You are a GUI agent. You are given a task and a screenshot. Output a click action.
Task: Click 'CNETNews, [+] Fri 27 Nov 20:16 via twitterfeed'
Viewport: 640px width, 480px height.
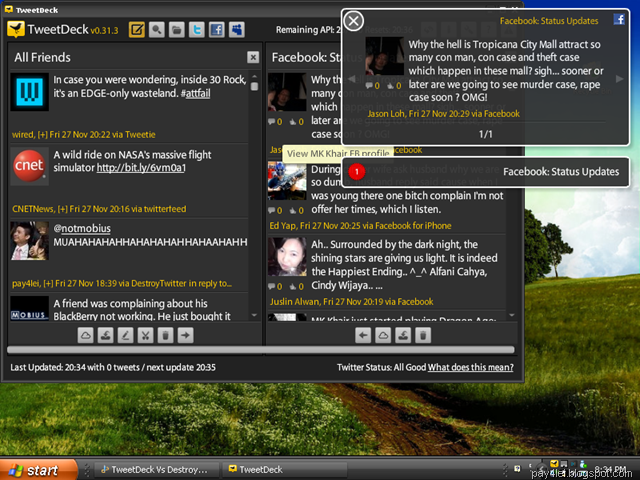[x=99, y=209]
